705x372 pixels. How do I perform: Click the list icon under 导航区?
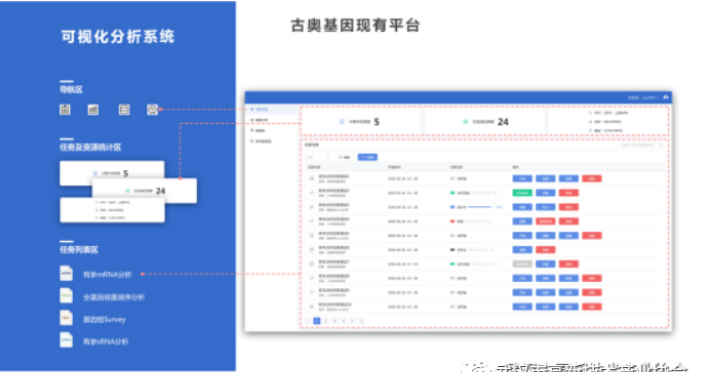point(124,110)
